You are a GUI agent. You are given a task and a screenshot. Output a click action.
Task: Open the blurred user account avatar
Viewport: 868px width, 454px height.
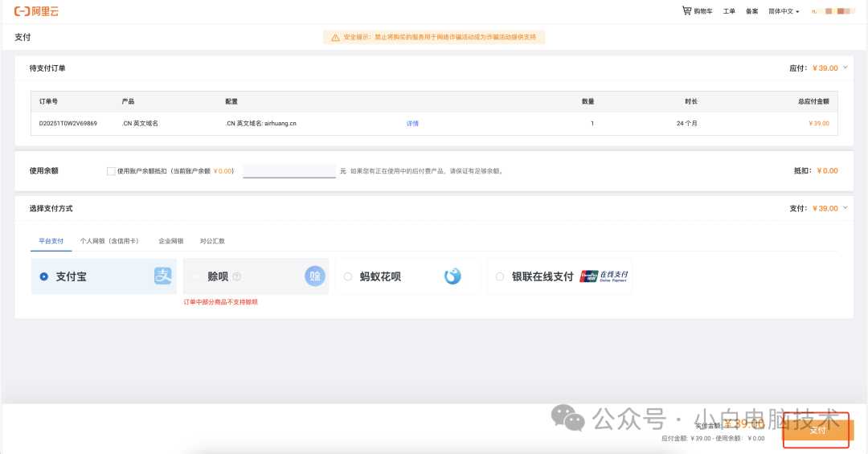point(835,11)
